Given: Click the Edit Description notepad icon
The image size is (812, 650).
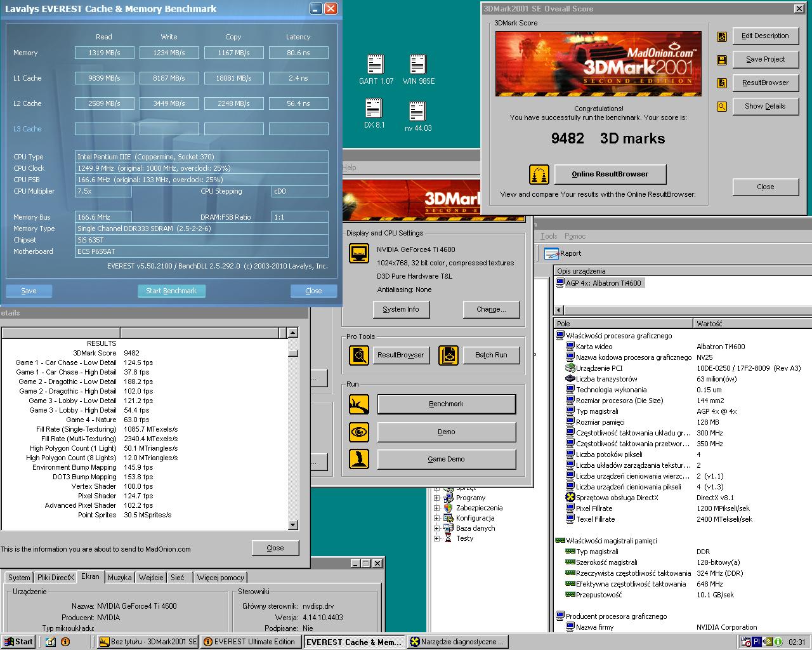Looking at the screenshot, I should (x=722, y=37).
